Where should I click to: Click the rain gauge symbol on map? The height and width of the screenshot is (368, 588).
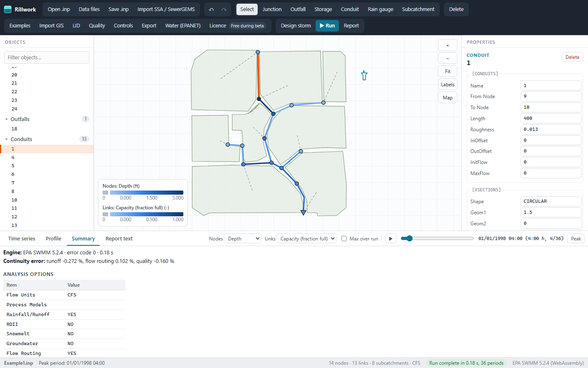point(364,75)
